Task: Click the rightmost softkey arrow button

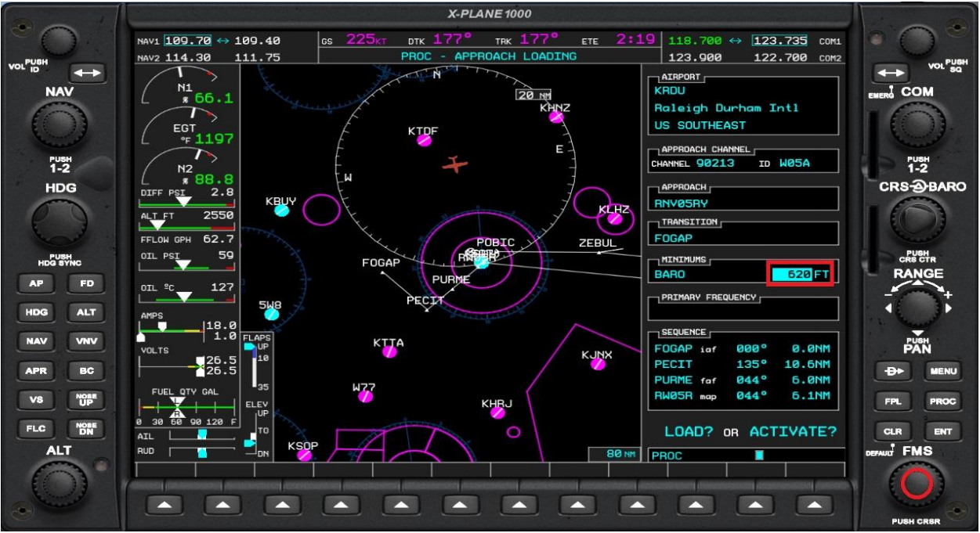Action: [815, 505]
